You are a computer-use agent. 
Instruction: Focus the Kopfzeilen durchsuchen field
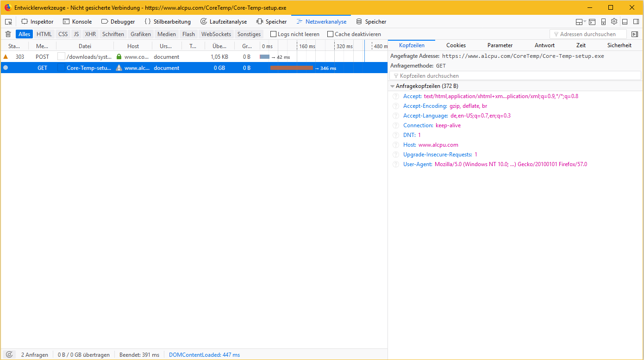[515, 75]
